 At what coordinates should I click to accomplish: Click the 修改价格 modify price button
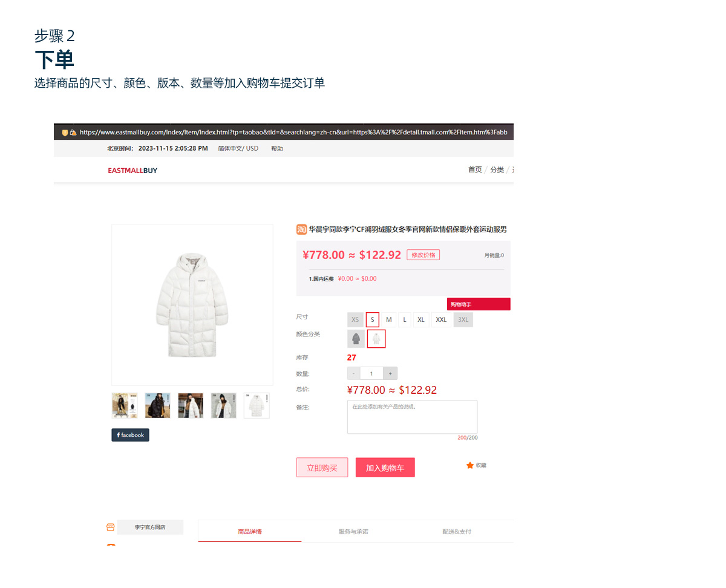pyautogui.click(x=423, y=255)
